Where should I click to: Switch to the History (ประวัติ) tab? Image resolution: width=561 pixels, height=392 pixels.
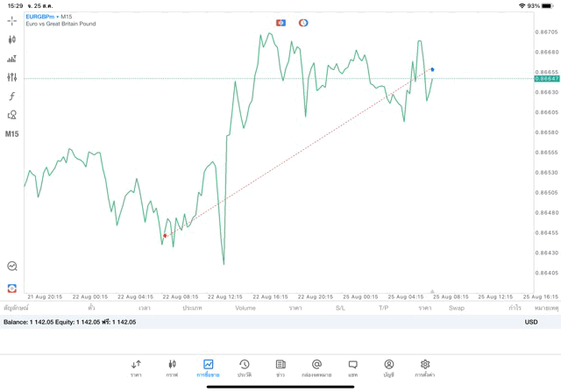coord(244,367)
